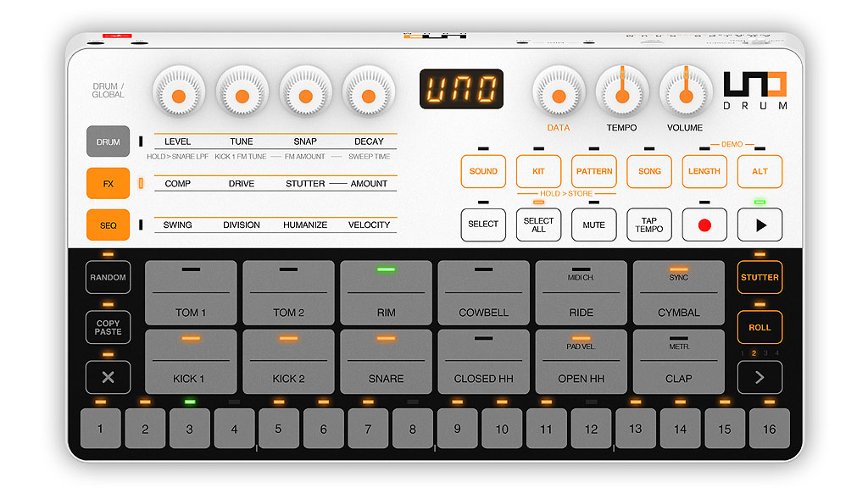Click the UNO Drum logo
The image size is (868, 488).
point(754,91)
